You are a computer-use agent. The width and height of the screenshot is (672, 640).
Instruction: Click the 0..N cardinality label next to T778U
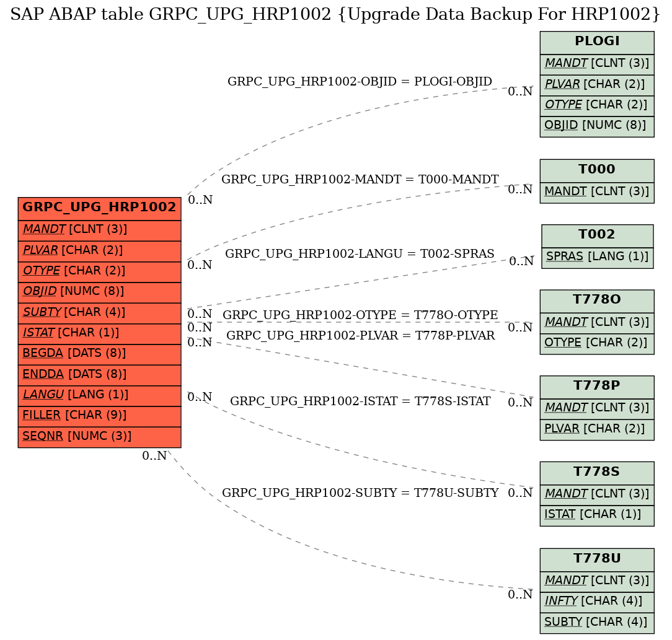click(520, 595)
